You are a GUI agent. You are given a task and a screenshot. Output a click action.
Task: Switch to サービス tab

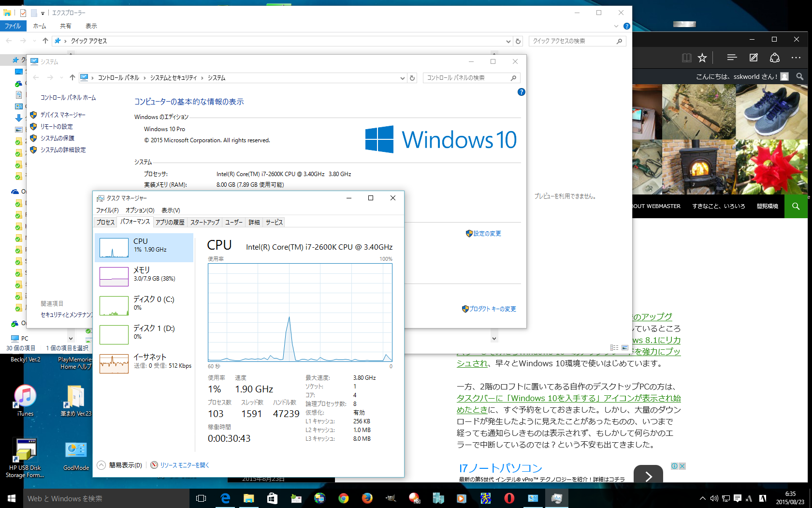274,222
